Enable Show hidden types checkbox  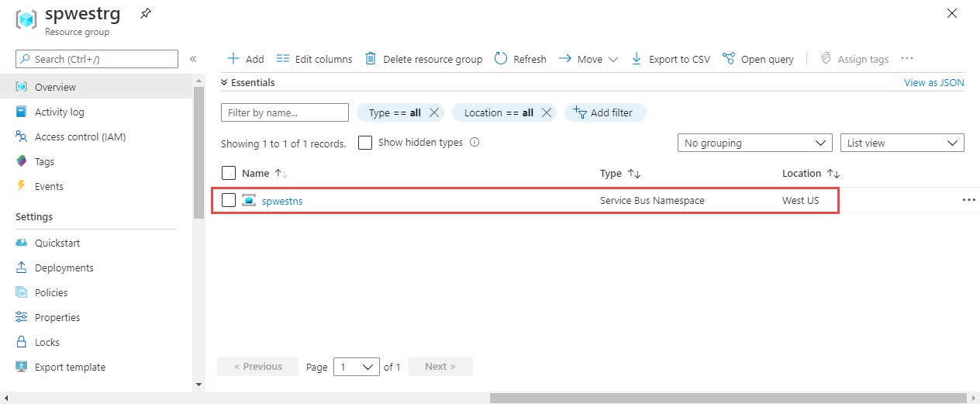pos(365,143)
